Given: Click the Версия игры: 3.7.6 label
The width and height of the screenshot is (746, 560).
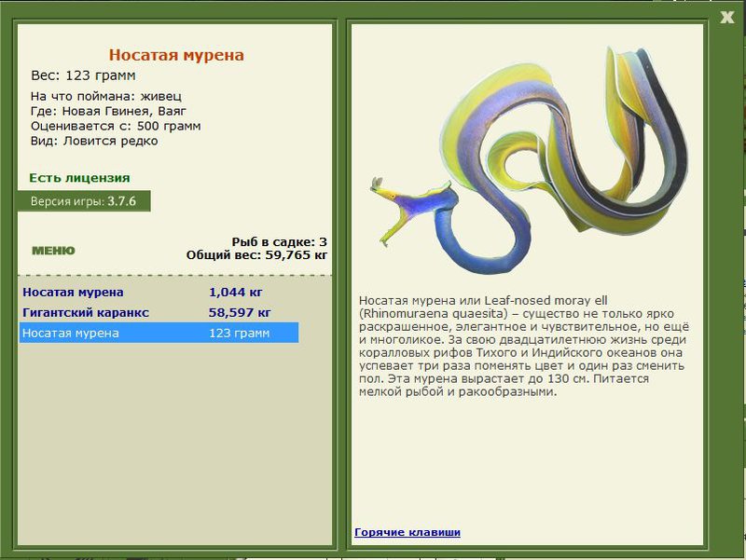Looking at the screenshot, I should tap(84, 201).
